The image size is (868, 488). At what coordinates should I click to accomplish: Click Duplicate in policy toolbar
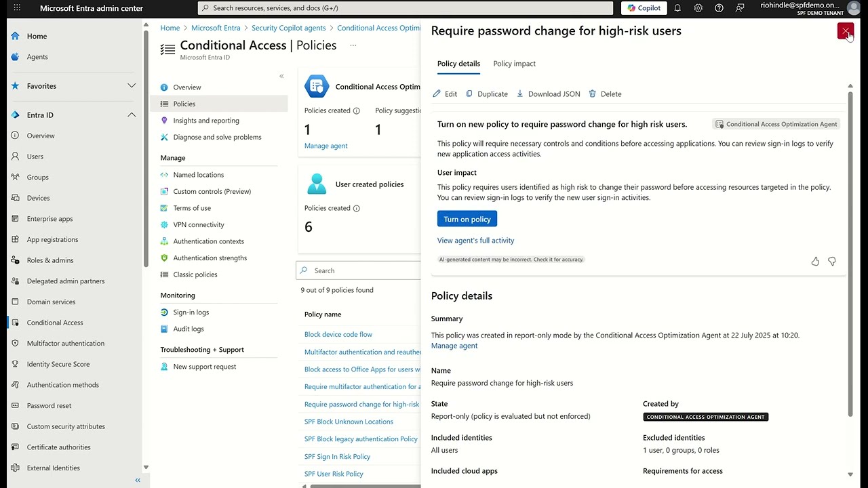(486, 94)
